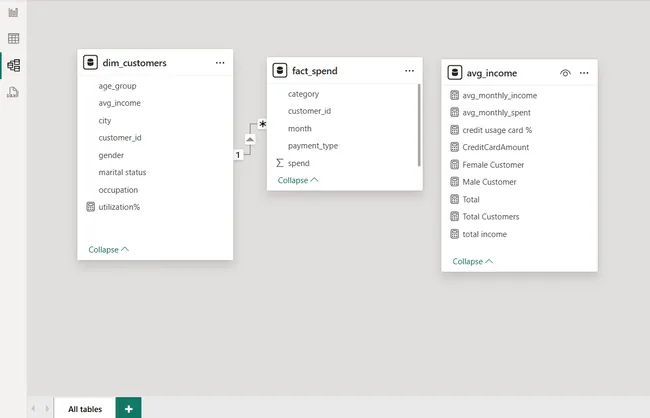Select the Model view sidebar icon
This screenshot has width=650, height=418.
pos(13,65)
